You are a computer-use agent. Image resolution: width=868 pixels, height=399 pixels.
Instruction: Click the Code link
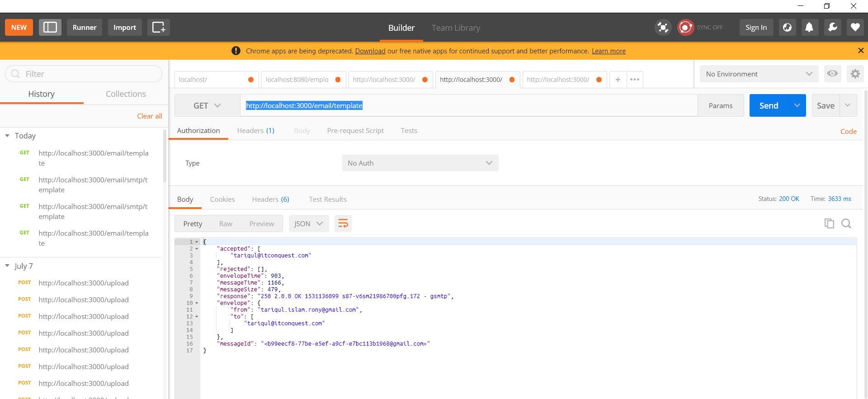point(848,131)
